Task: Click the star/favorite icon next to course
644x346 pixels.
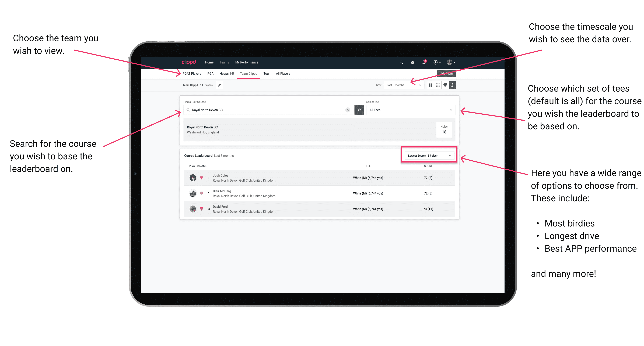Action: 359,110
